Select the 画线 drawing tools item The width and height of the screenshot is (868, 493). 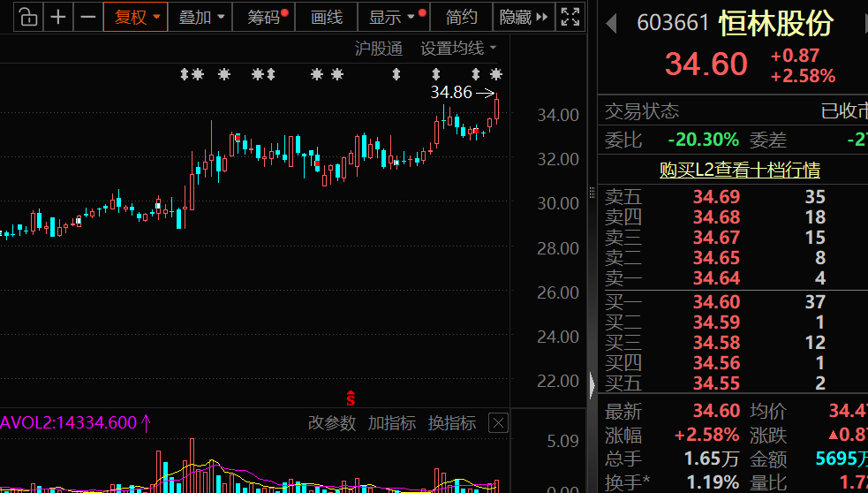point(326,17)
